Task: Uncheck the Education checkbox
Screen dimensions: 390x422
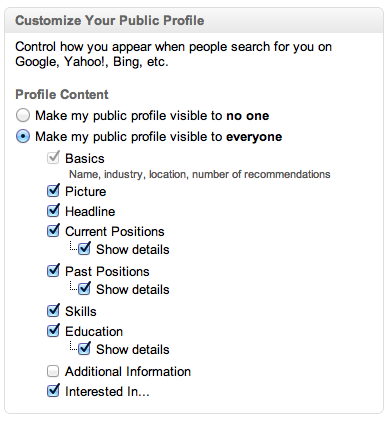Action: 53,330
